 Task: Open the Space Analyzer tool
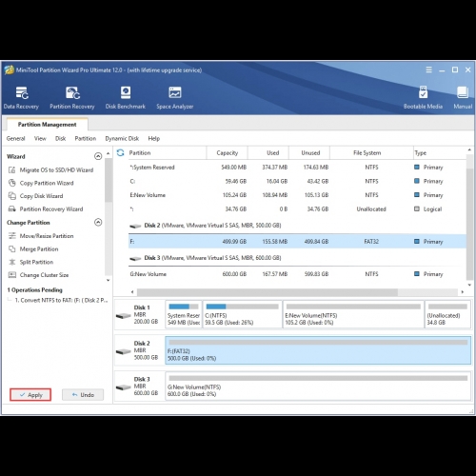click(x=175, y=98)
